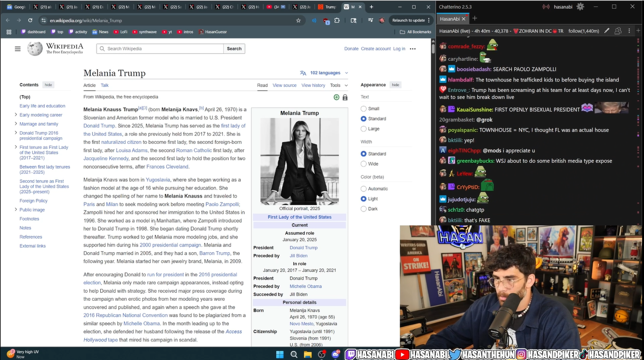Expand Early modeling career contents section
The width and height of the screenshot is (644, 360).
16,115
